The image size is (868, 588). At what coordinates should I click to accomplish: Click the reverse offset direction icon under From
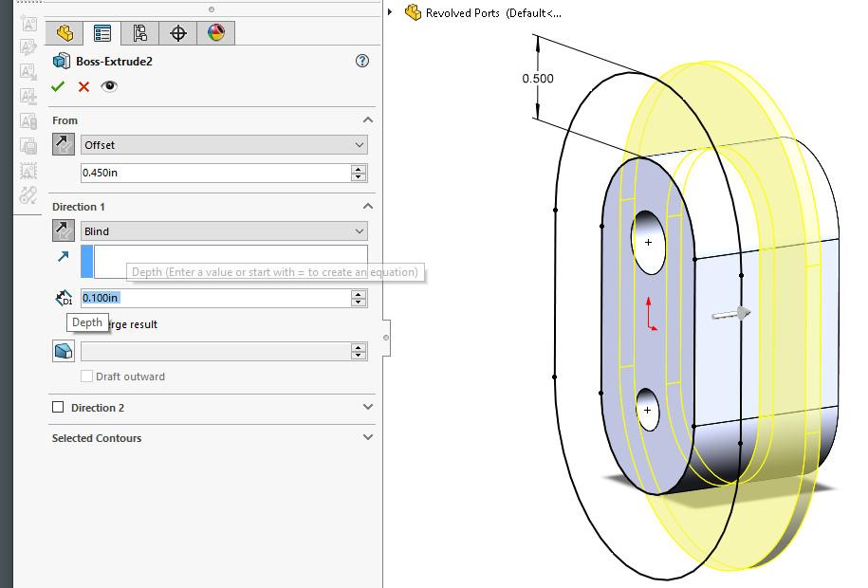pyautogui.click(x=62, y=145)
